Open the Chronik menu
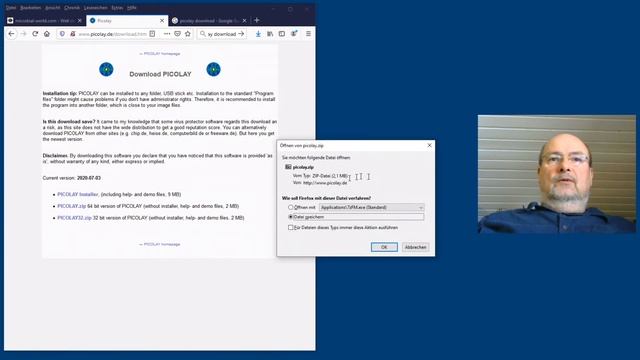This screenshot has height=360, width=640. click(x=72, y=8)
